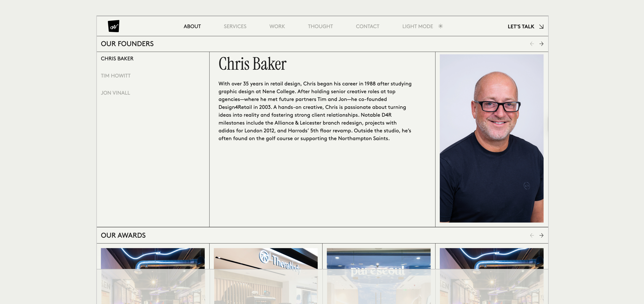Click Chris Baker's portrait photo
Viewport: 644px width, 304px height.
491,138
